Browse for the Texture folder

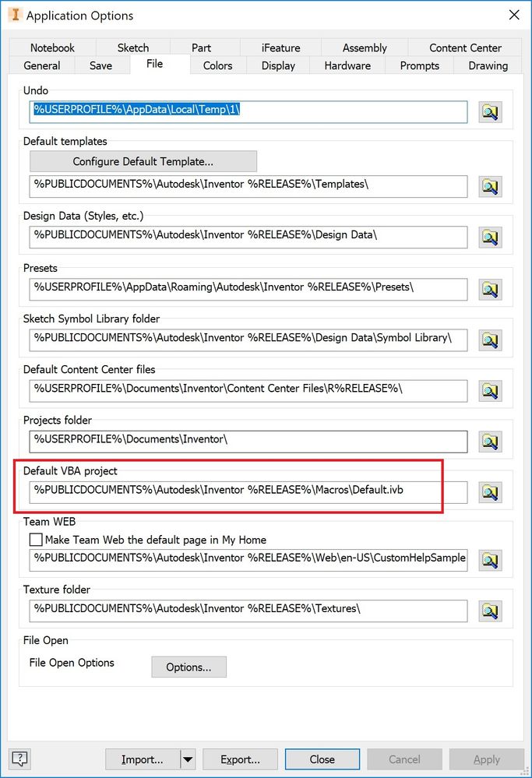pos(490,611)
